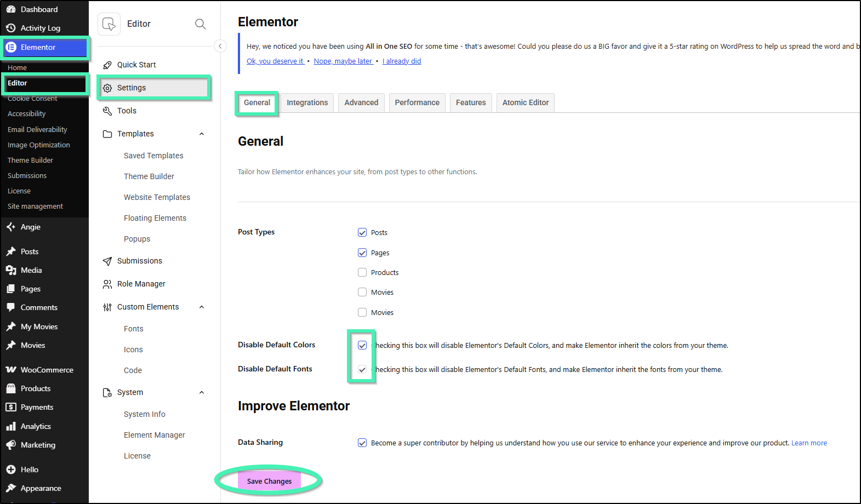Open System Info under System
This screenshot has width=861, height=504.
145,415
